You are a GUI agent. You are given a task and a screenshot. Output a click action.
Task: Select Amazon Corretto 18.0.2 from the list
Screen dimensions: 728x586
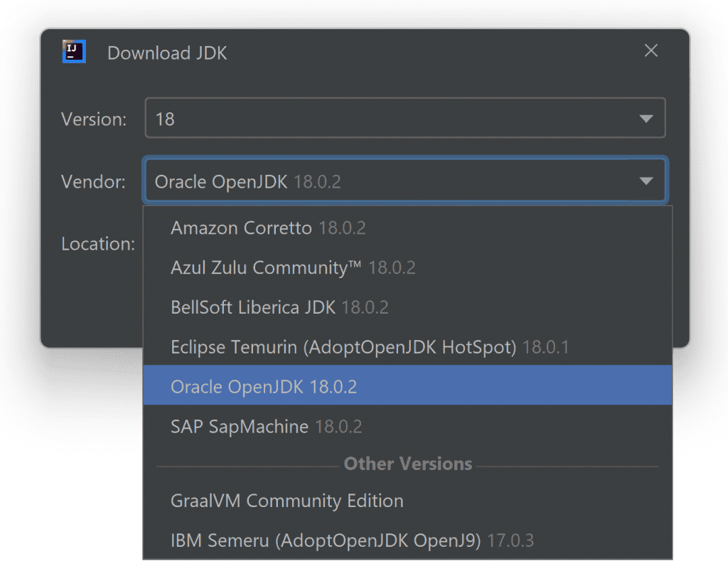[268, 228]
